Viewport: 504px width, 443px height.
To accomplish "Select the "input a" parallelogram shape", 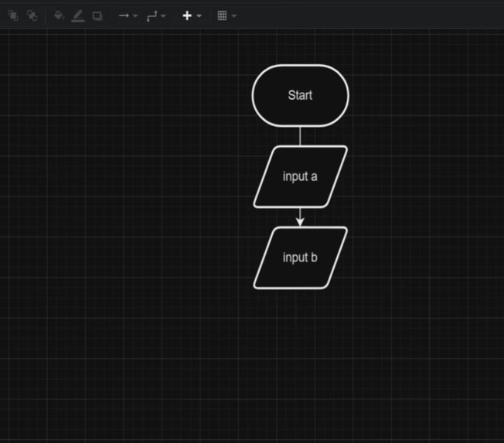I will tap(300, 176).
